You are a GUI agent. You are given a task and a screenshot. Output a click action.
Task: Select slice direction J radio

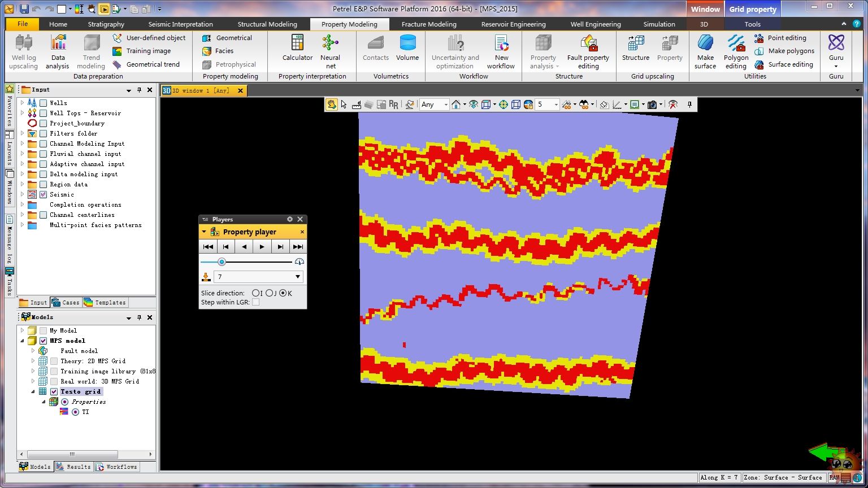(x=269, y=293)
